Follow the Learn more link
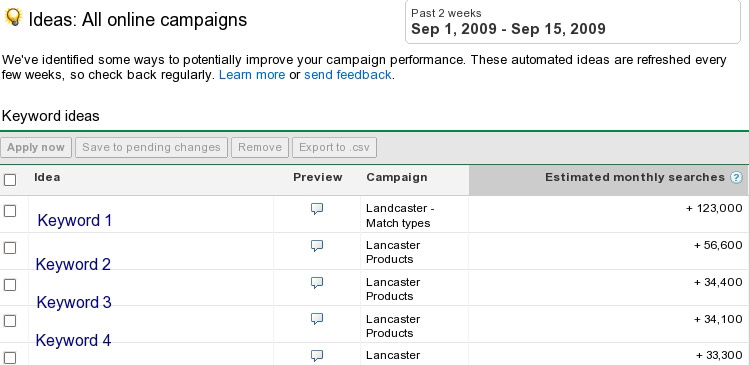Screen dimensions: 750x365 tap(252, 75)
